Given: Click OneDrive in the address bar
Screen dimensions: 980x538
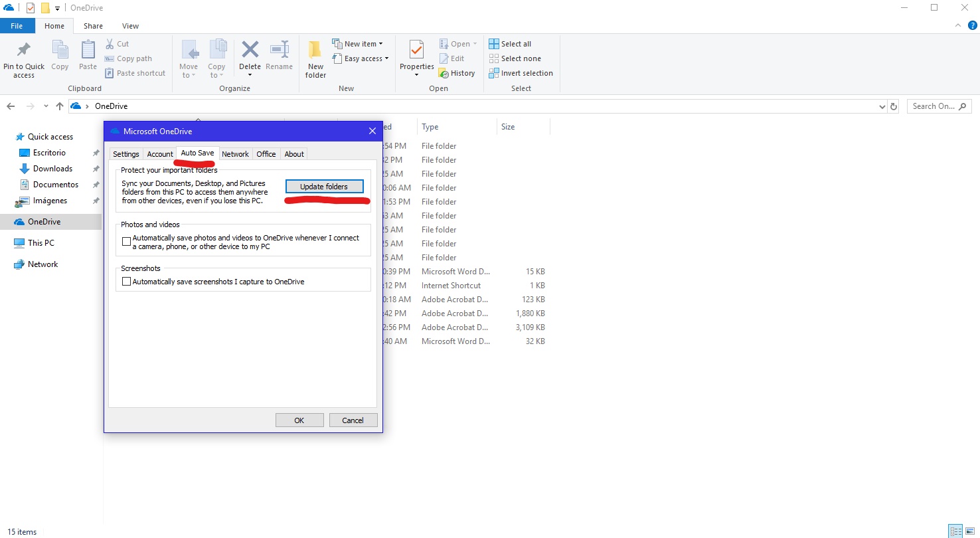Looking at the screenshot, I should pos(111,106).
